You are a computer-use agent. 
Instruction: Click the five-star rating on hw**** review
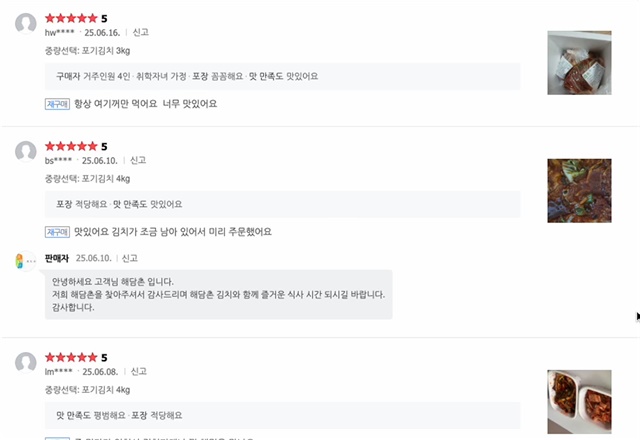tap(71, 18)
